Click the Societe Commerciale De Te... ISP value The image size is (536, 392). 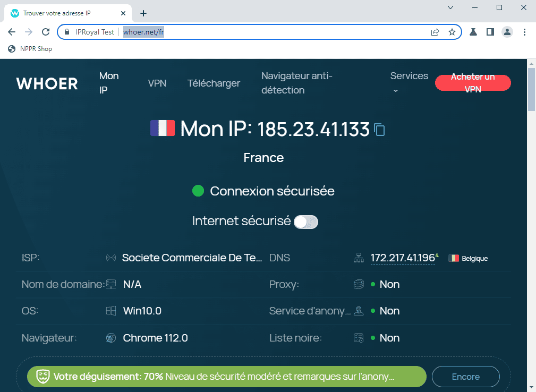192,258
